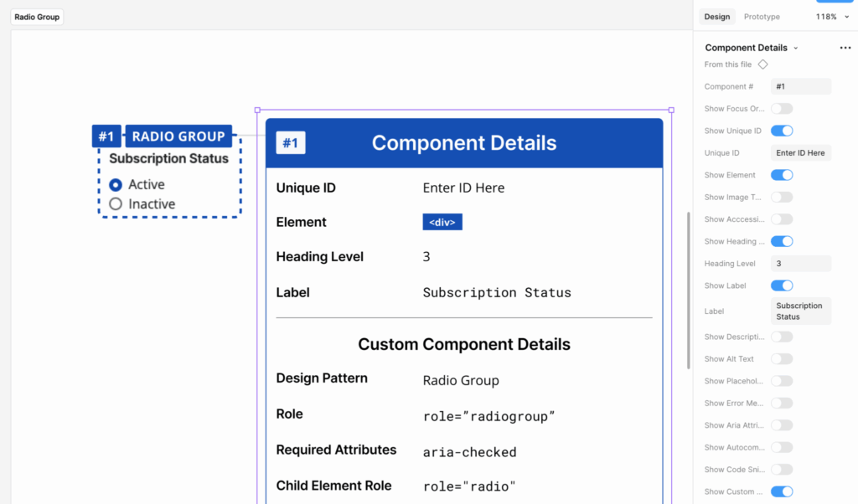Click the Heading Level field showing 3
This screenshot has height=504, width=858.
801,263
